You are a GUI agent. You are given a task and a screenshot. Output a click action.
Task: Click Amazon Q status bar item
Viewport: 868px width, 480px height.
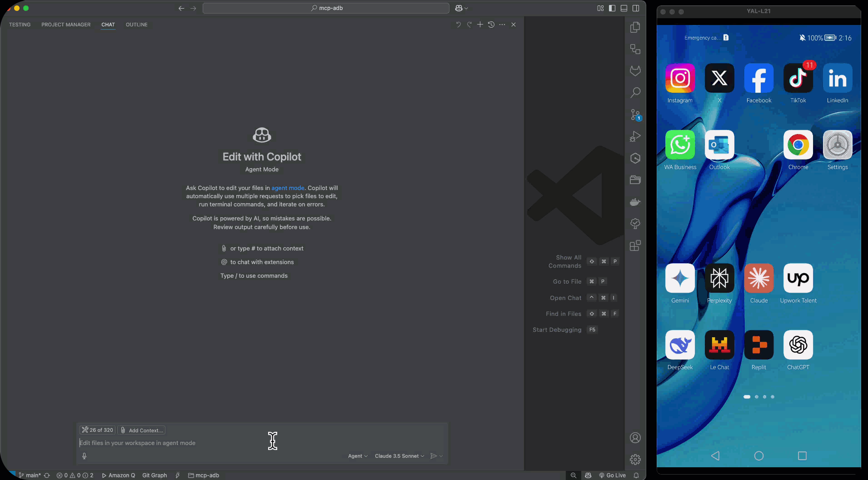point(118,475)
